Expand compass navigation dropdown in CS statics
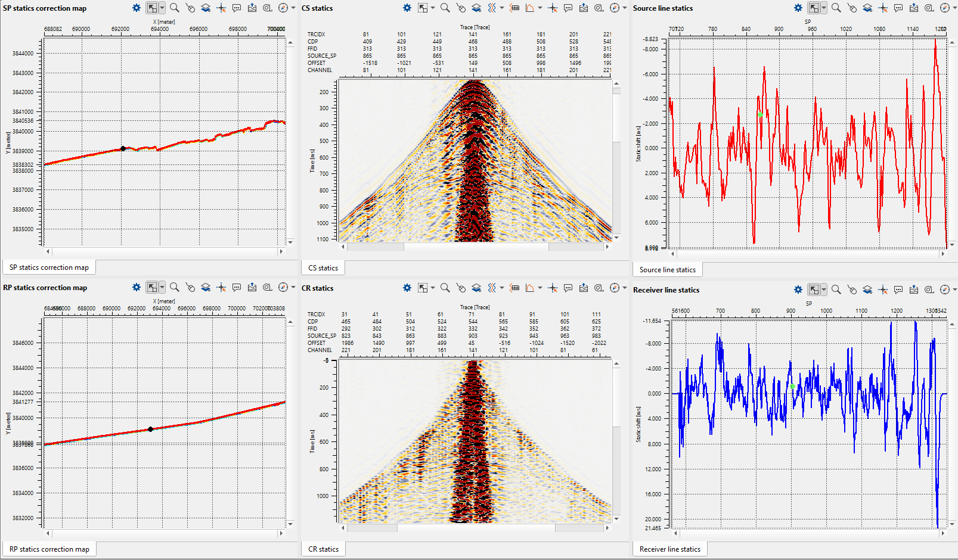 click(x=625, y=8)
